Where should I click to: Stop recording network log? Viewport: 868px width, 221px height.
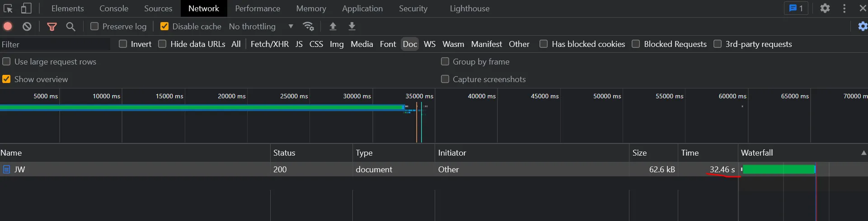8,27
